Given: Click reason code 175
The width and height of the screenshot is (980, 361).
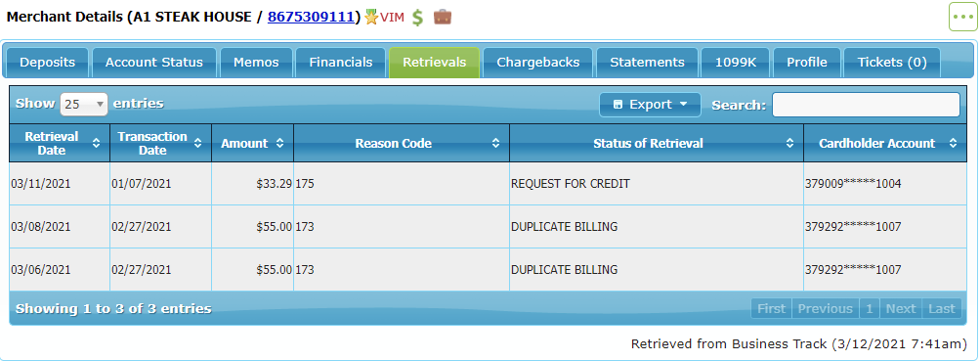Looking at the screenshot, I should click(x=305, y=184).
